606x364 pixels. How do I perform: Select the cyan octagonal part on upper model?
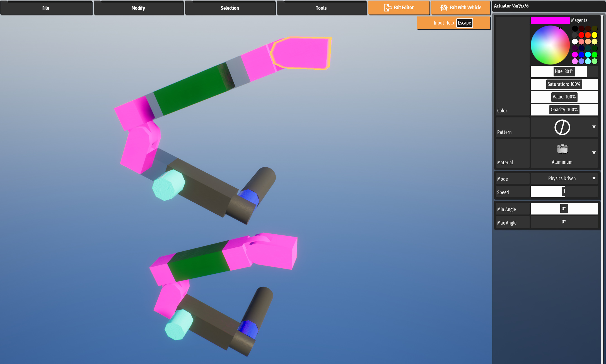(x=168, y=185)
